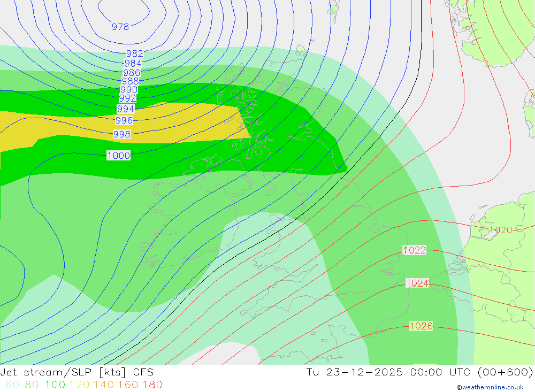Screen dimensions: 535x392
Task: Click the red 1026 isobar label
Action: [x=422, y=326]
